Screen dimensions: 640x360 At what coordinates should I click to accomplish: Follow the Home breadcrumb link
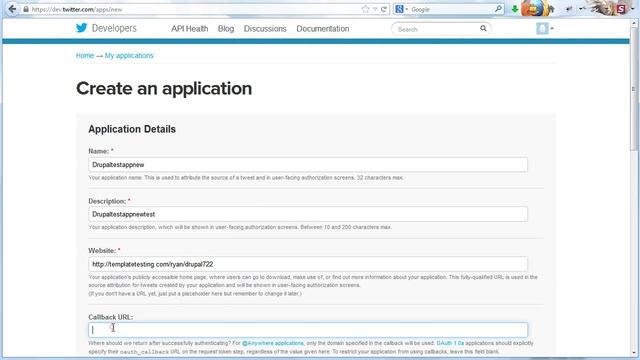(x=85, y=56)
